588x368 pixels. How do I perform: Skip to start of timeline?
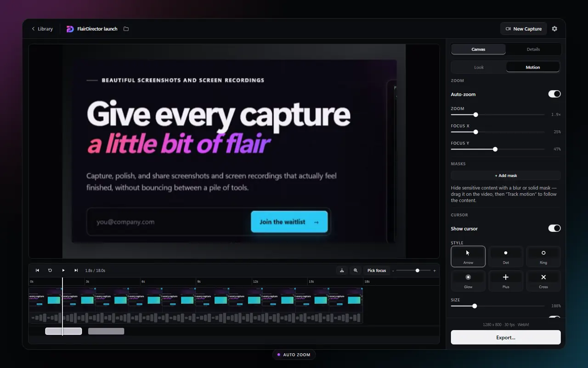tap(37, 270)
